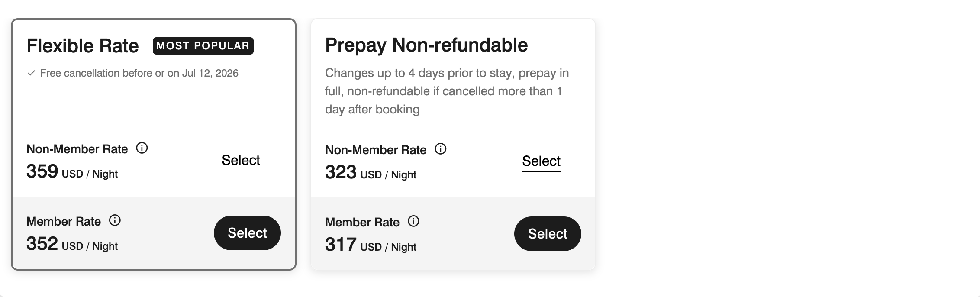Click the Member Rate label in Prepay card
Viewport: 980px width, 297px height.
[362, 221]
